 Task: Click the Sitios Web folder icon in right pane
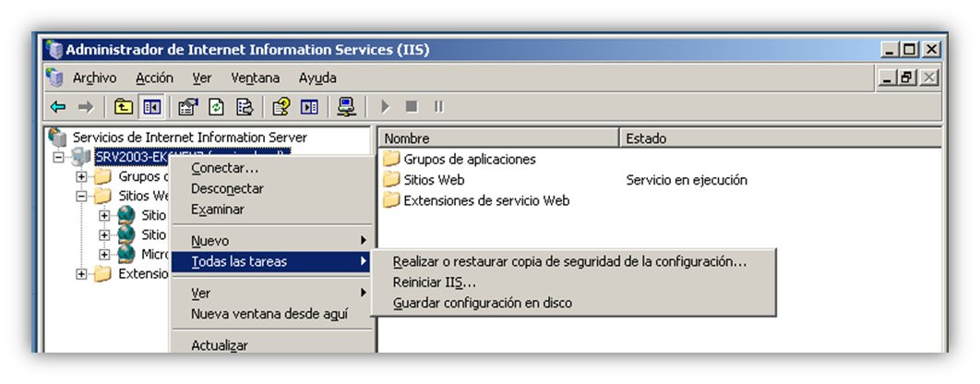point(391,179)
